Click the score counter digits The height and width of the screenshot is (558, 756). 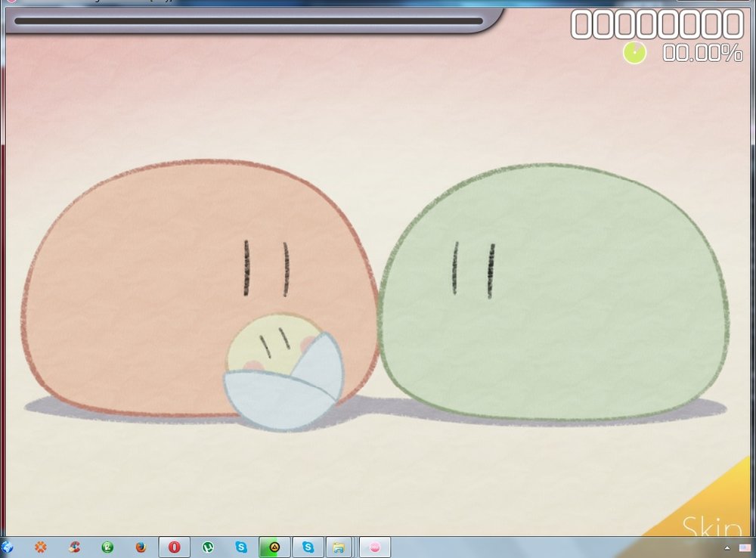click(x=656, y=24)
